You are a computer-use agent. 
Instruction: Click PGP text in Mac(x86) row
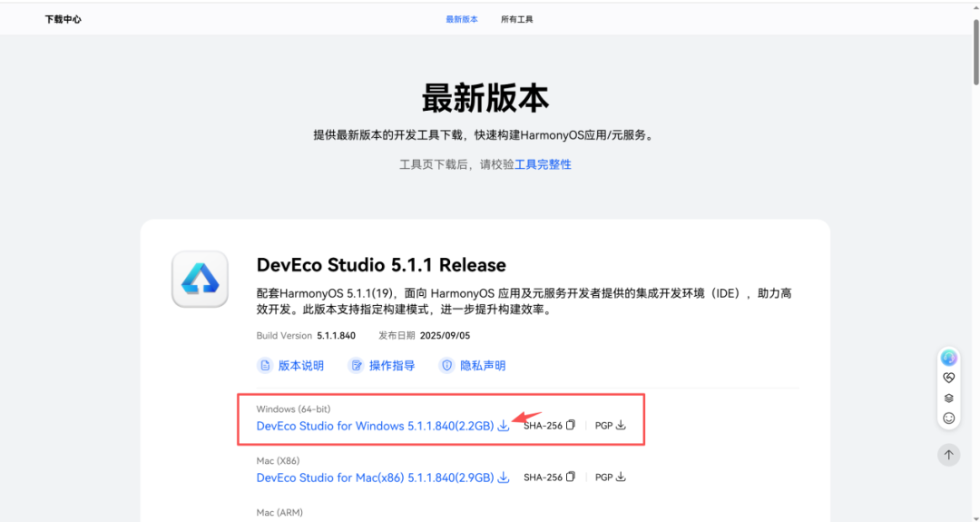coord(603,478)
